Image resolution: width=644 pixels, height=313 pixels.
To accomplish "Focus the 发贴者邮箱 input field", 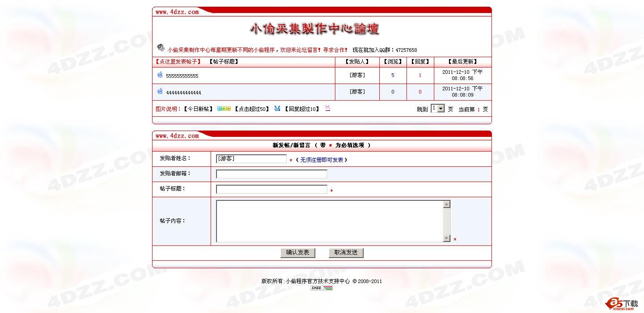I will 271,174.
